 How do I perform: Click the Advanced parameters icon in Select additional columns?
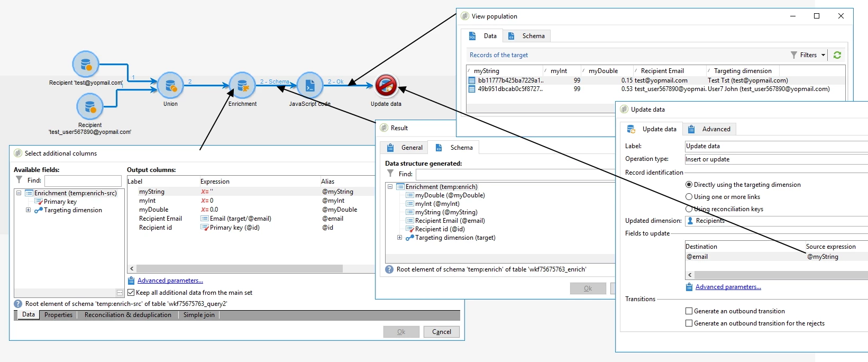(132, 280)
